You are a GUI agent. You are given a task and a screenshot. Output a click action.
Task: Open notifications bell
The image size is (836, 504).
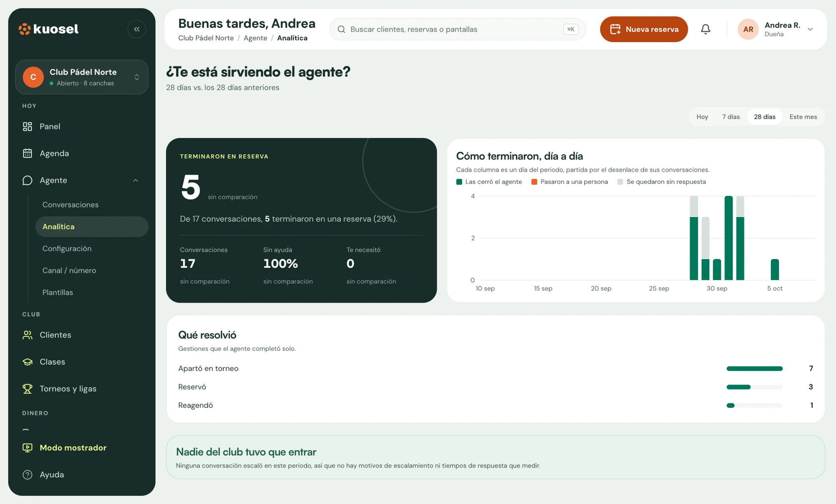(x=706, y=29)
